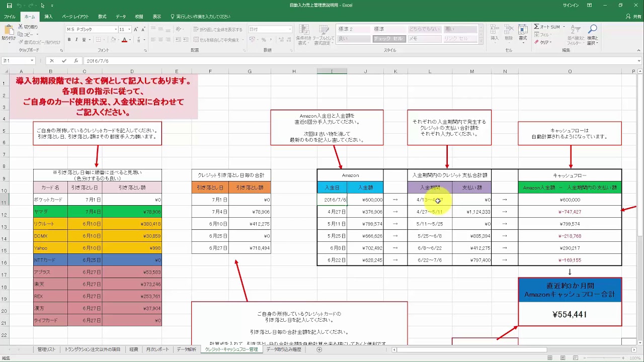This screenshot has height=362, width=644.
Task: Open the MS Pゴシック font name dropdown
Action: (115, 29)
